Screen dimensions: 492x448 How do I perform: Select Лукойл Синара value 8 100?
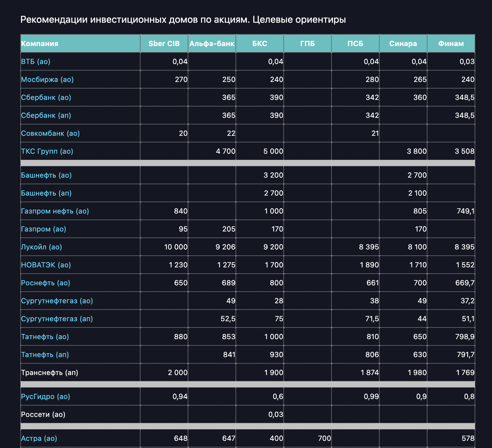pos(417,247)
